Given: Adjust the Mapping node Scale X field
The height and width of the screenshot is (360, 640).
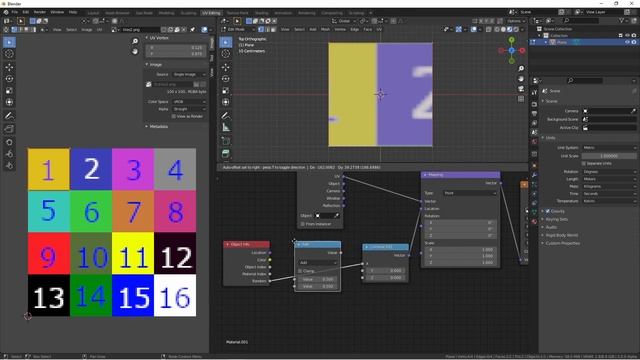Looking at the screenshot, I should click(460, 249).
